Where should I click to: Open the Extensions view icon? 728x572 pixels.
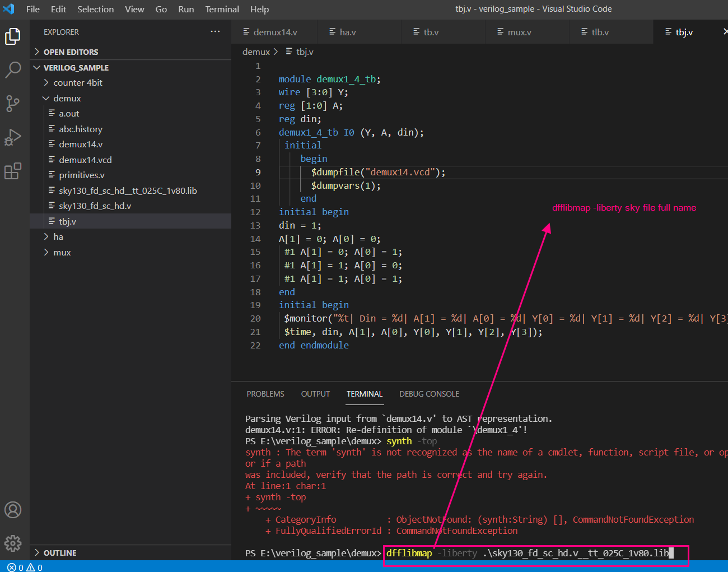tap(13, 171)
